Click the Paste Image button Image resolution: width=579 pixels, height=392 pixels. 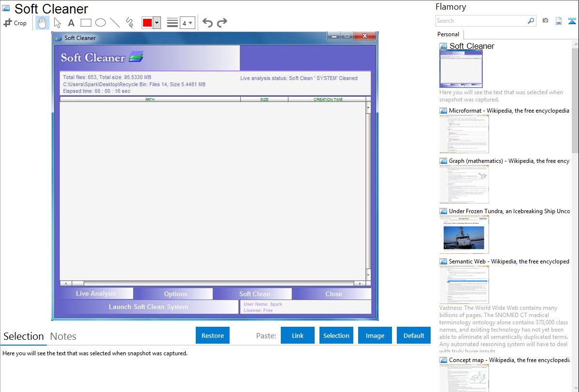(x=375, y=335)
